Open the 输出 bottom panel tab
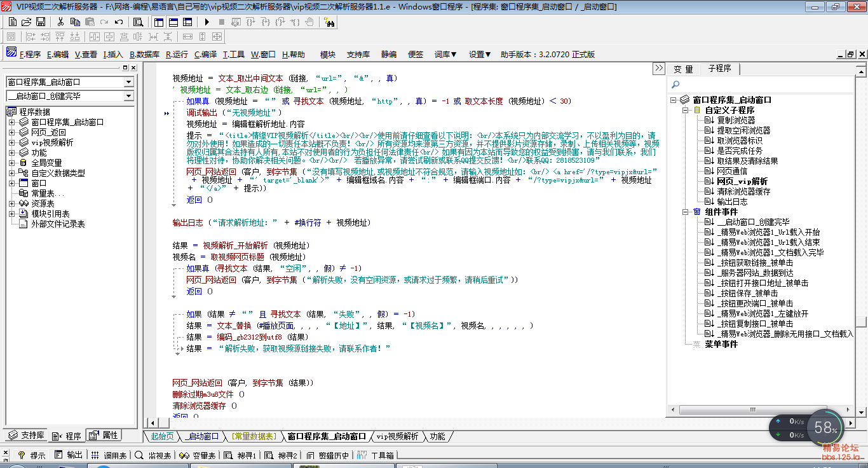The width and height of the screenshot is (868, 468). click(68, 455)
